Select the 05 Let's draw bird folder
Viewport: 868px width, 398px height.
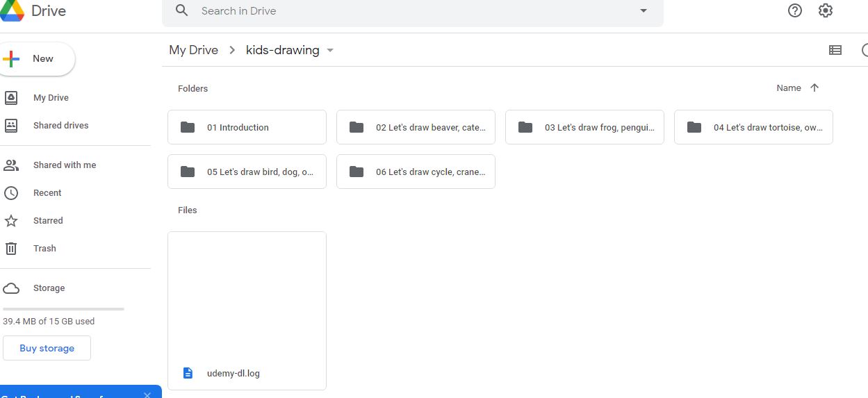[x=247, y=172]
